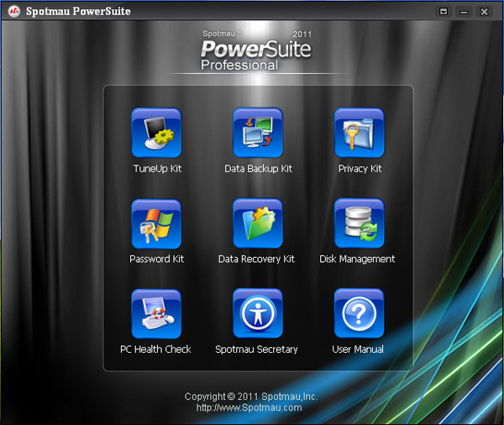The image size is (504, 425).
Task: Open the Data Recovery Kit icon
Action: tap(258, 223)
